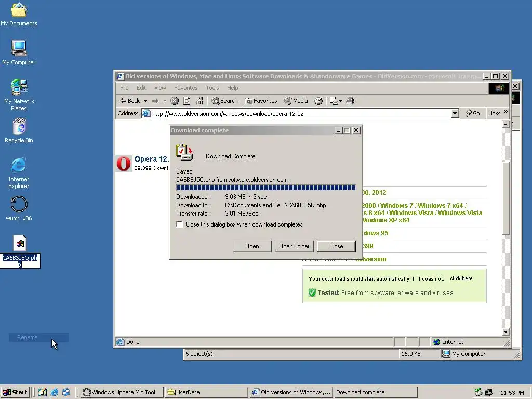Click the monitor tray icon near clock
Viewport: 532px width, 399px height.
[488, 393]
